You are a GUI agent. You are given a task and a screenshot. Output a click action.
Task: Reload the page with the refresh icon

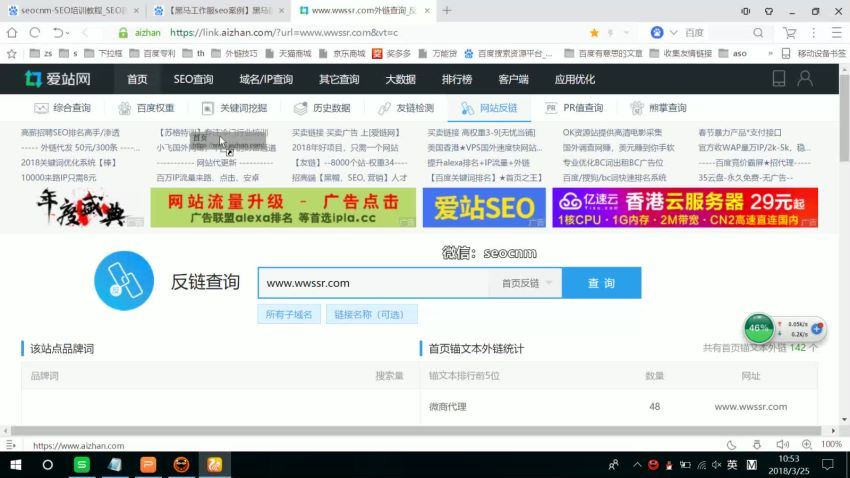click(x=35, y=33)
